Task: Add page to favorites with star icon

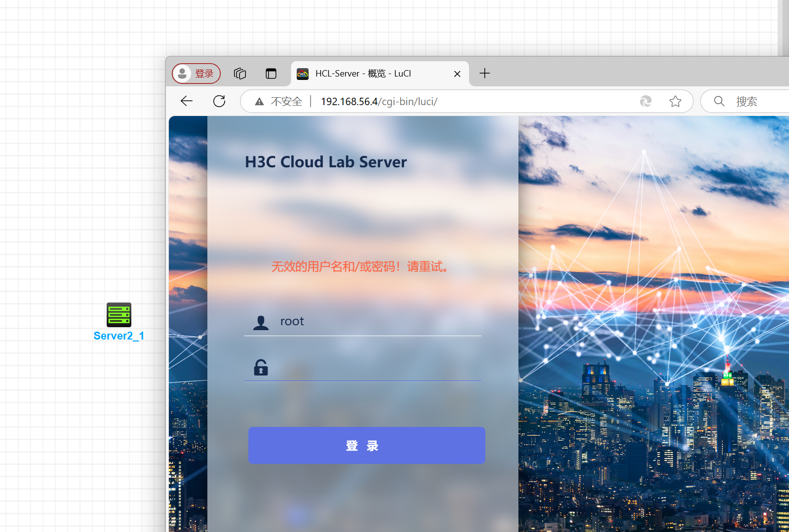Action: click(675, 101)
